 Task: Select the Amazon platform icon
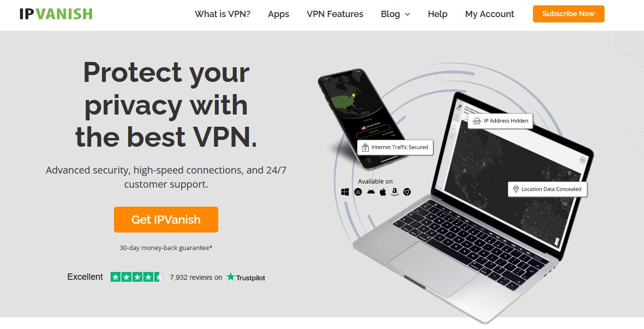tap(395, 192)
